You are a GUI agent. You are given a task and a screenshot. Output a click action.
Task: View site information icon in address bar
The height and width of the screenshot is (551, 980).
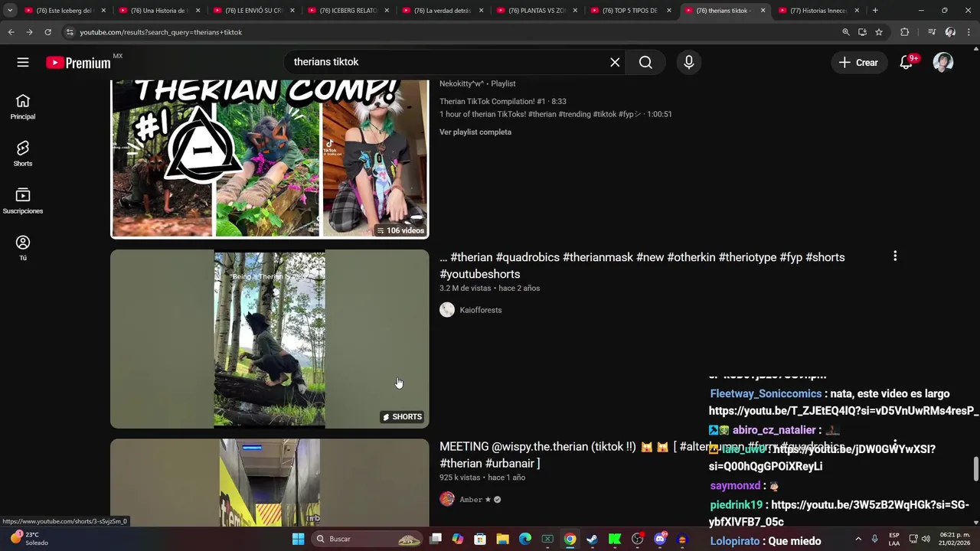70,32
